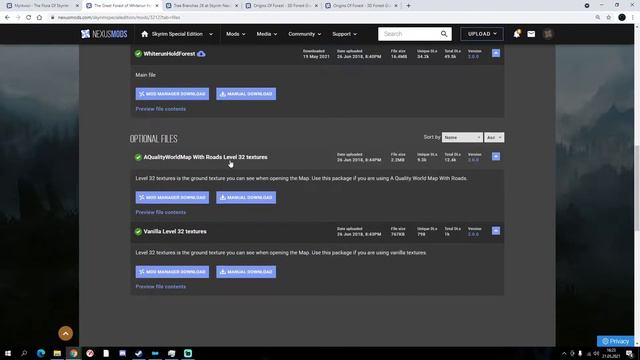This screenshot has width=640, height=360.
Task: Click the browser home icon
Action: tap(39, 18)
